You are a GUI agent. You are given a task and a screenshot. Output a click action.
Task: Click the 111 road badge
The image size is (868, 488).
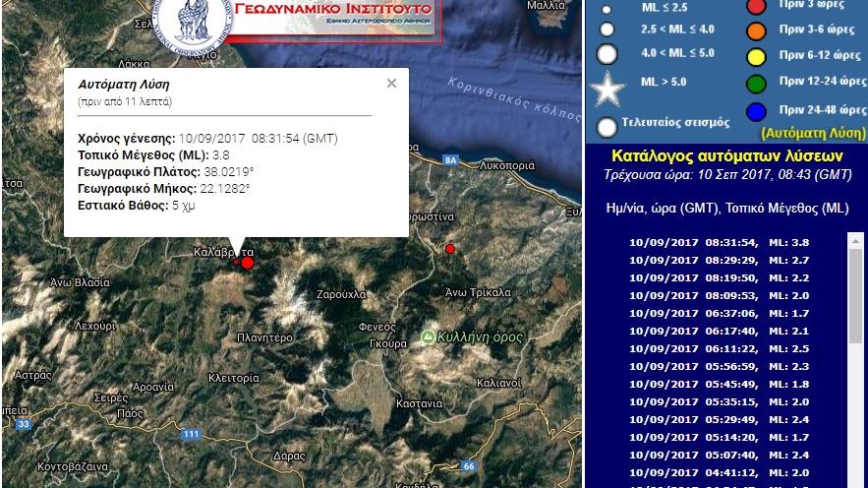191,434
